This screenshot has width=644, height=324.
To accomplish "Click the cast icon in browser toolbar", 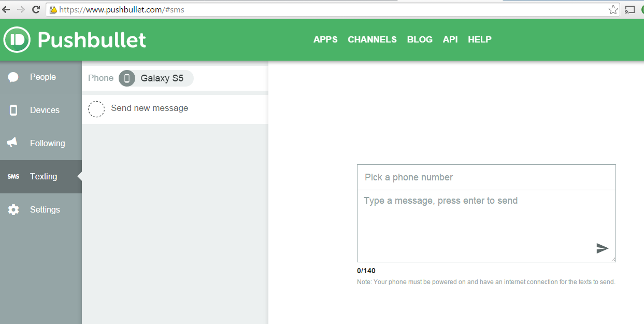I will click(629, 9).
